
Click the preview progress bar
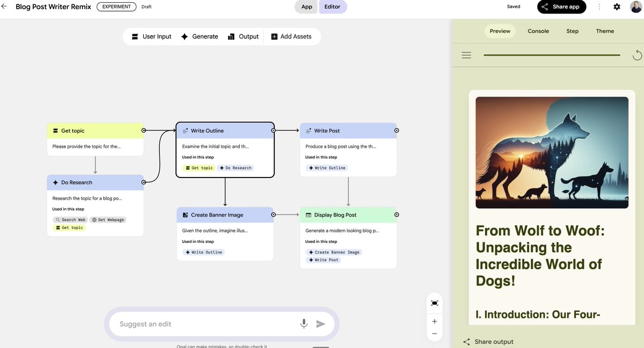tap(552, 55)
